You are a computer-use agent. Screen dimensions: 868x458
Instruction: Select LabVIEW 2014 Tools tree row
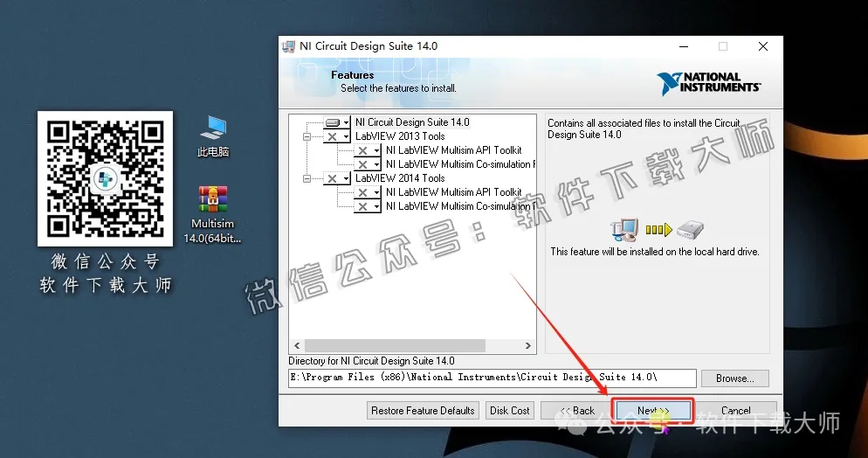pyautogui.click(x=400, y=178)
